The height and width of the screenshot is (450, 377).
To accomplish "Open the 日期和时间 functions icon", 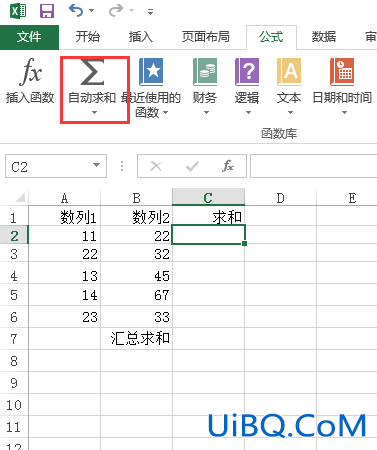I will click(342, 72).
